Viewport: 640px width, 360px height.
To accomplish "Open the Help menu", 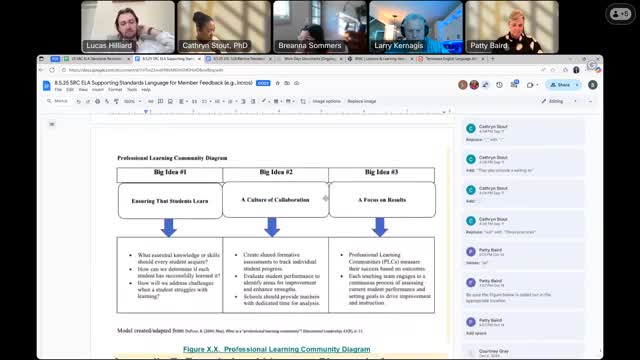I will pyautogui.click(x=146, y=89).
